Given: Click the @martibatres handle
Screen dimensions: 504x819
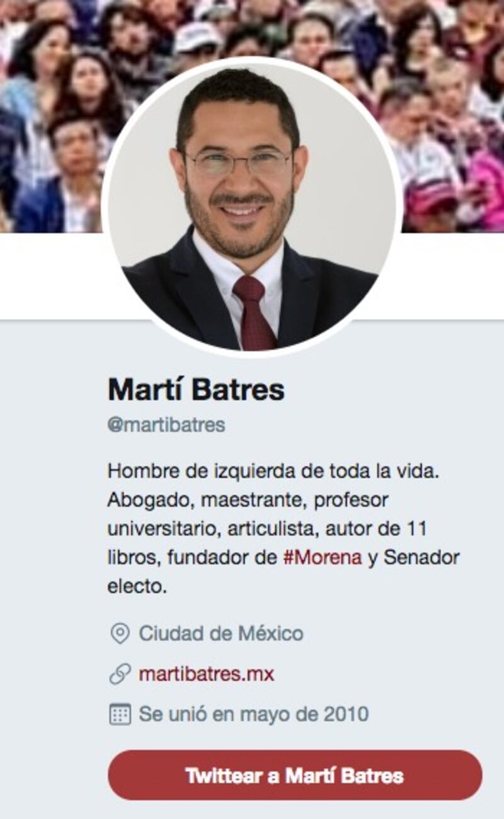Looking at the screenshot, I should (x=166, y=425).
